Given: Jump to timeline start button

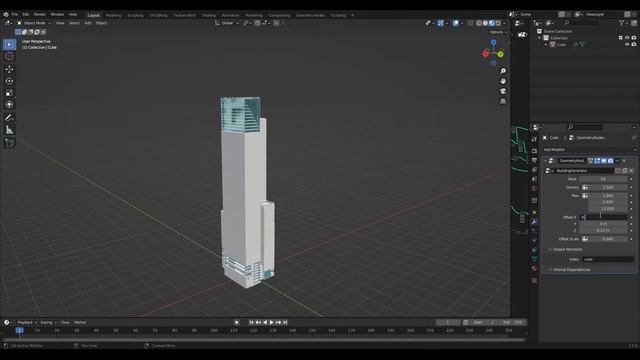Looking at the screenshot, I should (x=251, y=322).
